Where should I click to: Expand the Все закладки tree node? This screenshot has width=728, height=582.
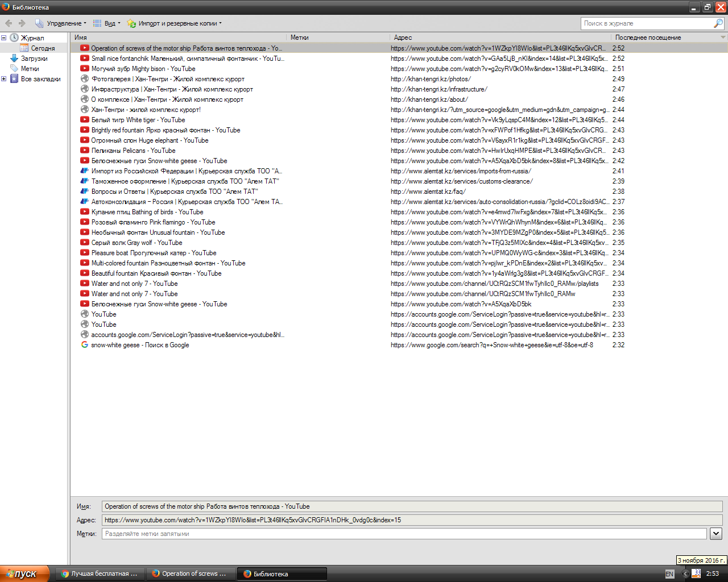3,79
